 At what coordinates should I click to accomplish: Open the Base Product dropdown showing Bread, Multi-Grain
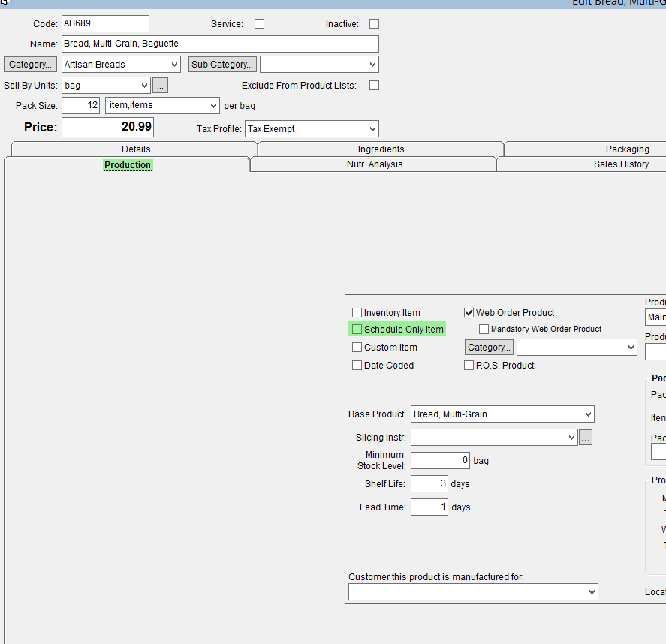point(502,414)
